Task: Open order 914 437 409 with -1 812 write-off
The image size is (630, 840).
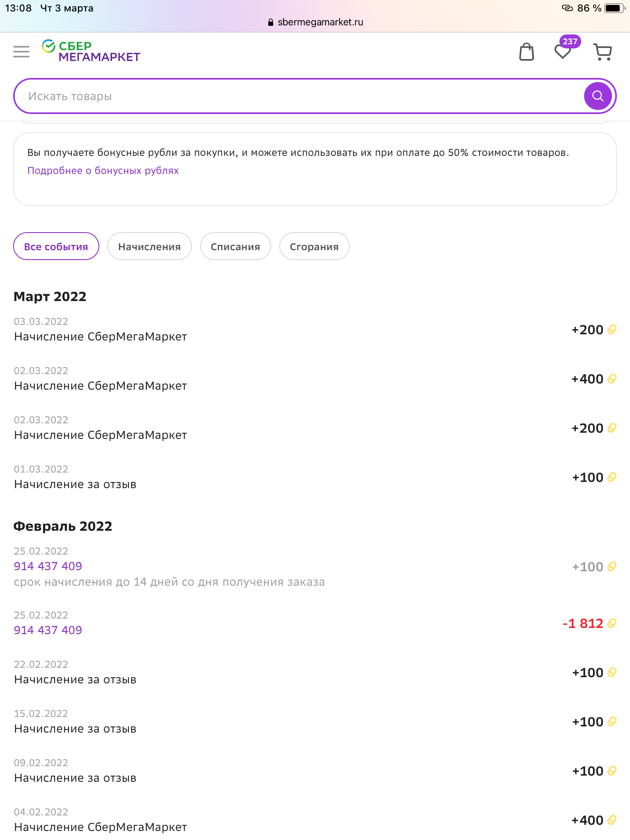Action: tap(48, 630)
